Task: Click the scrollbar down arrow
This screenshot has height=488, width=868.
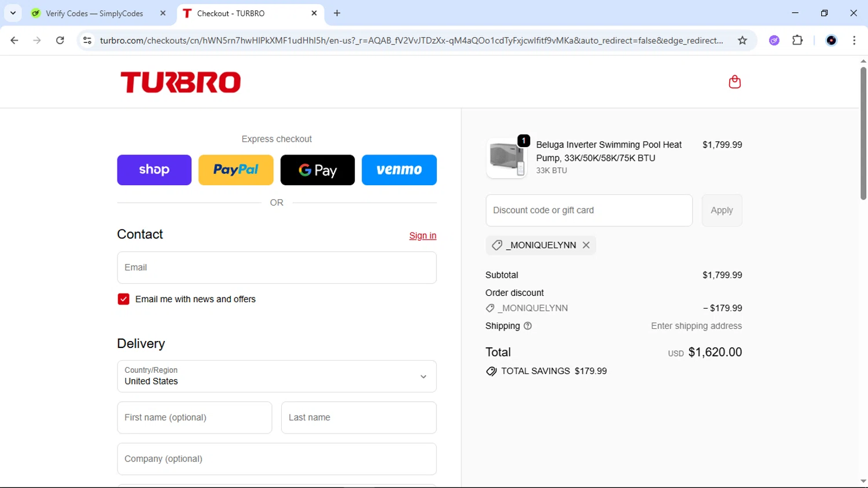Action: (863, 482)
